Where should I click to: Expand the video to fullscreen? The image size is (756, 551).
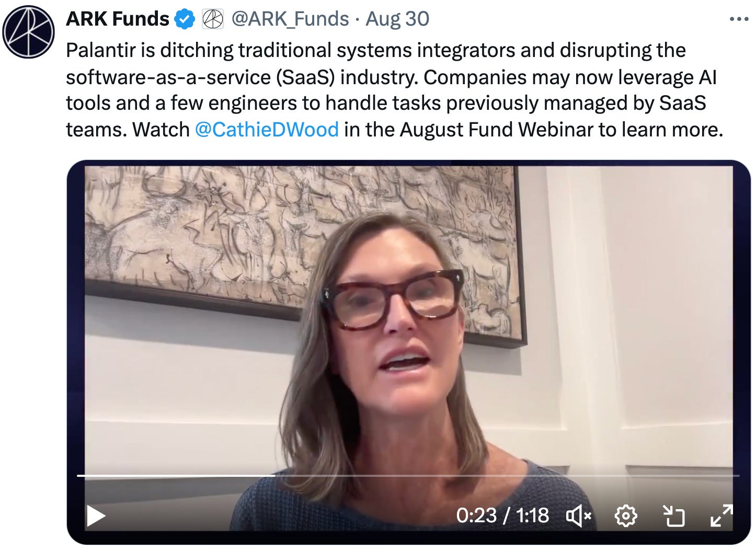(x=721, y=515)
